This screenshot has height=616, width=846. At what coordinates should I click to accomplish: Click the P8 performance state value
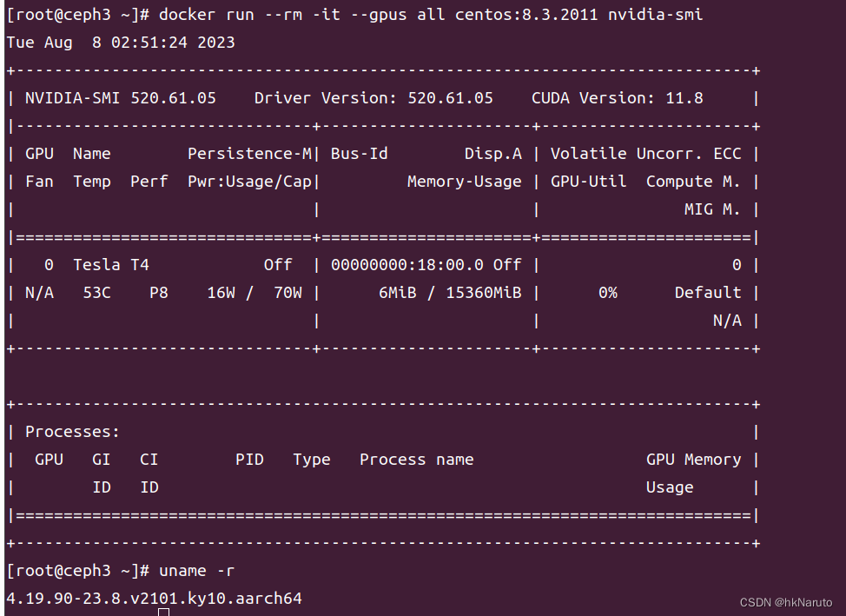[x=158, y=292]
